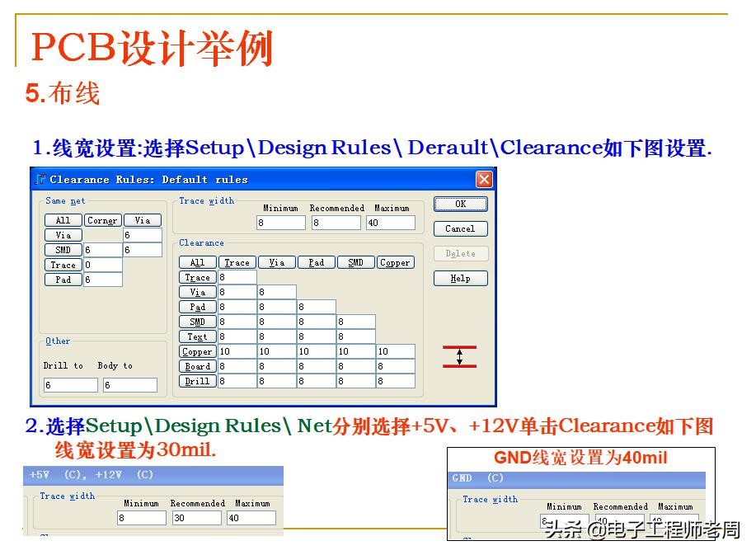Screen dimensions: 756x555
Task: Click the Copper column header in Clearance matrix
Action: click(395, 262)
